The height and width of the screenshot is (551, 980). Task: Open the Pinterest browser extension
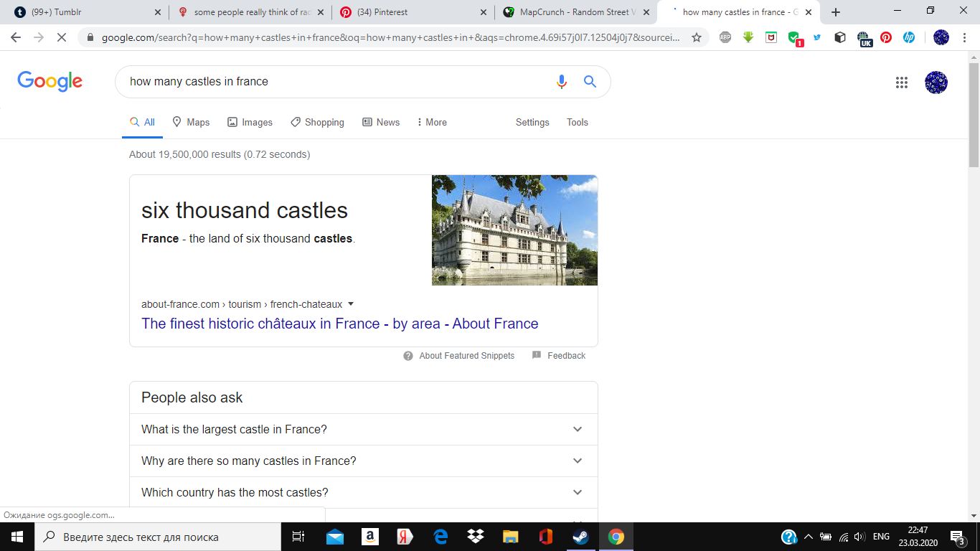pyautogui.click(x=886, y=38)
